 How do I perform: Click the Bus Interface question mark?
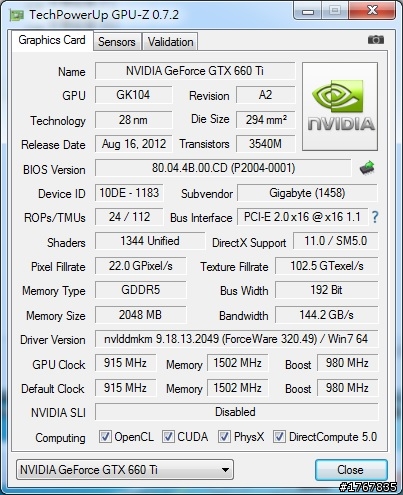tap(375, 217)
